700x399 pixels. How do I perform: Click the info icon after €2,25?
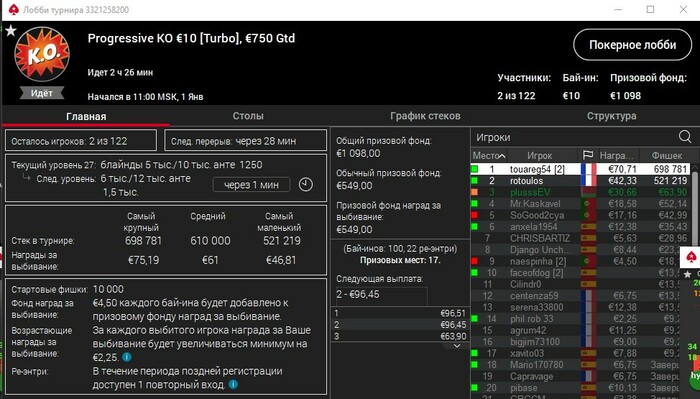[x=127, y=357]
